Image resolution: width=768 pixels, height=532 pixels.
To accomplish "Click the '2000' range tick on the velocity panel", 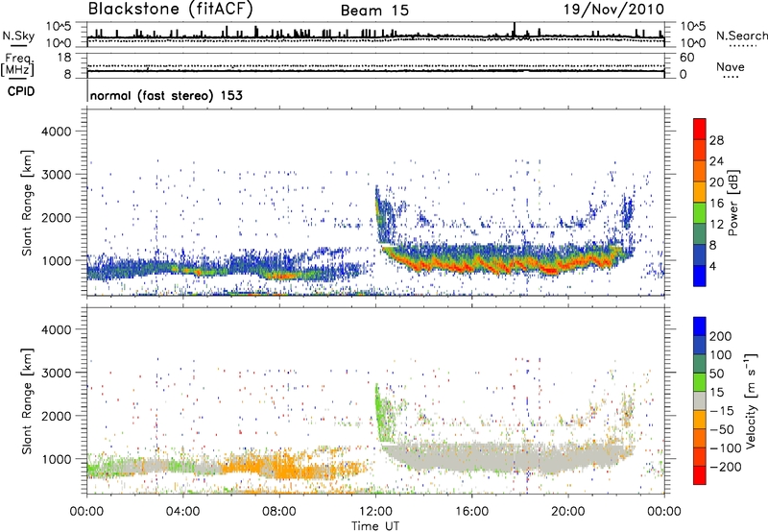I will tap(56, 416).
